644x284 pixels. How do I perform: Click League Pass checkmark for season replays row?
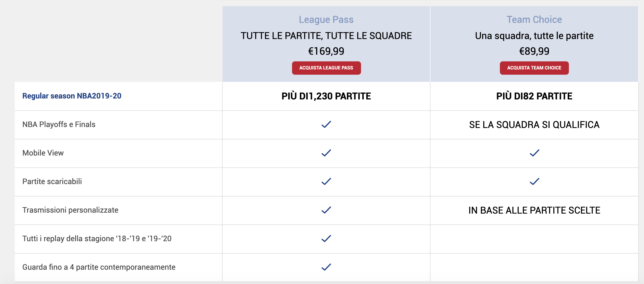326,239
